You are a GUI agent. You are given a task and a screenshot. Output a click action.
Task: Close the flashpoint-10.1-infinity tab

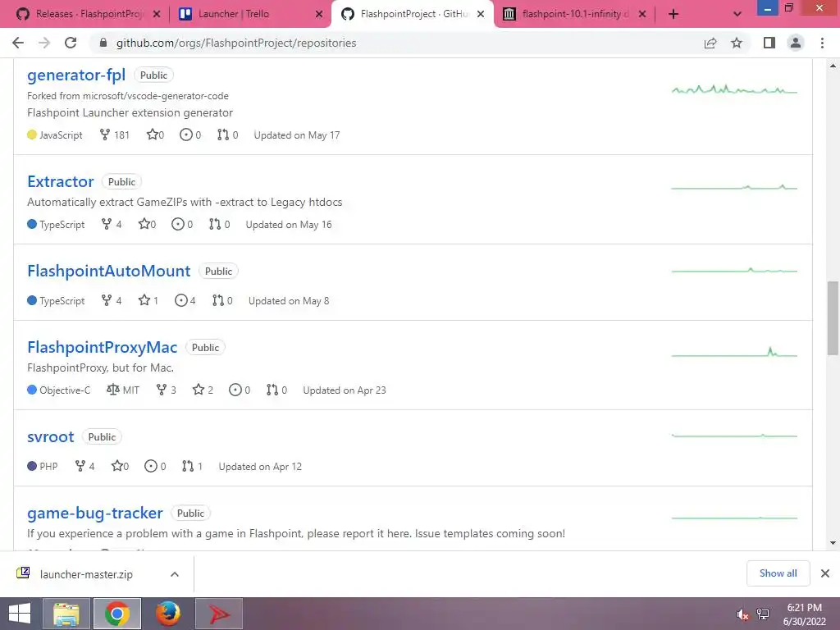pos(642,14)
